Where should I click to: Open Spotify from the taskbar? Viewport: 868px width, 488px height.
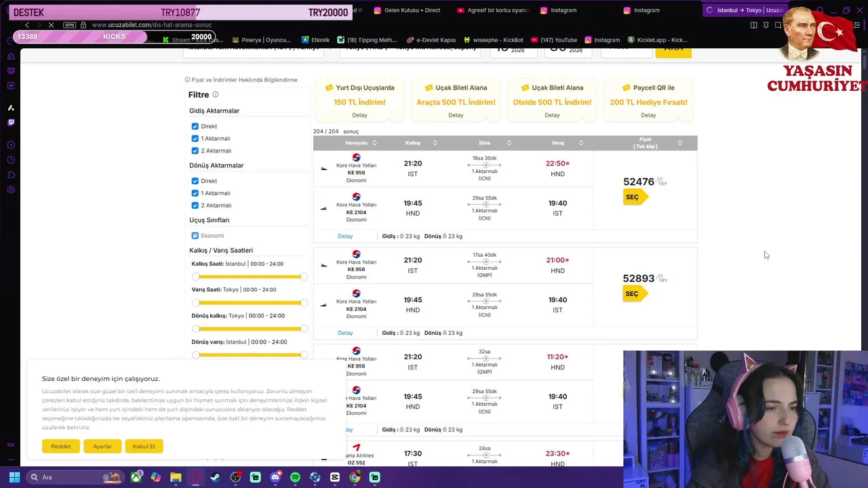[x=295, y=477]
